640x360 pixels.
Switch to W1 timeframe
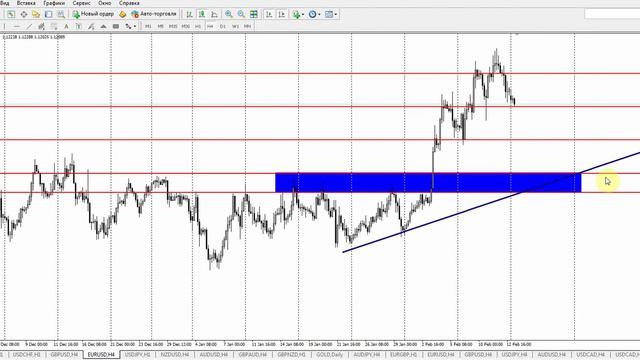(x=235, y=26)
